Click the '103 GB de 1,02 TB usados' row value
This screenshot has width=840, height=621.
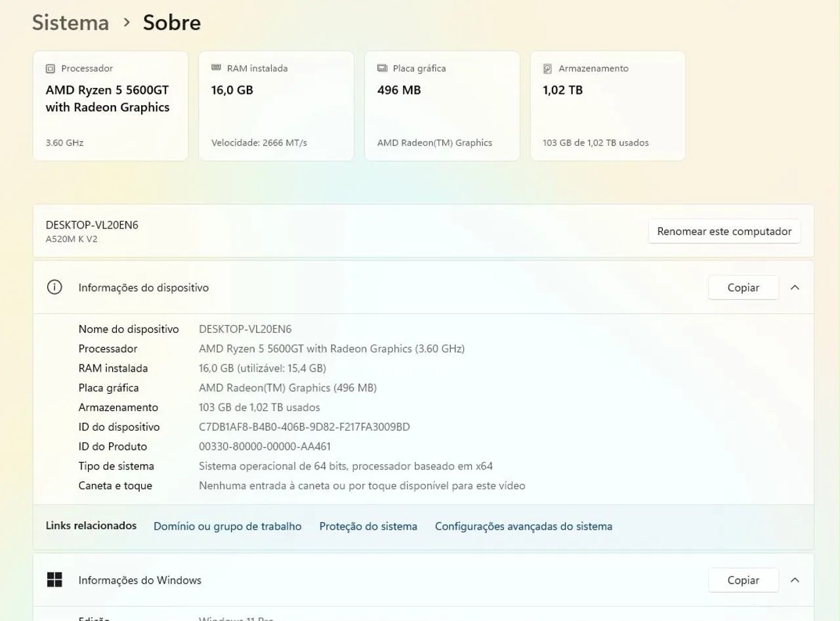pyautogui.click(x=260, y=408)
